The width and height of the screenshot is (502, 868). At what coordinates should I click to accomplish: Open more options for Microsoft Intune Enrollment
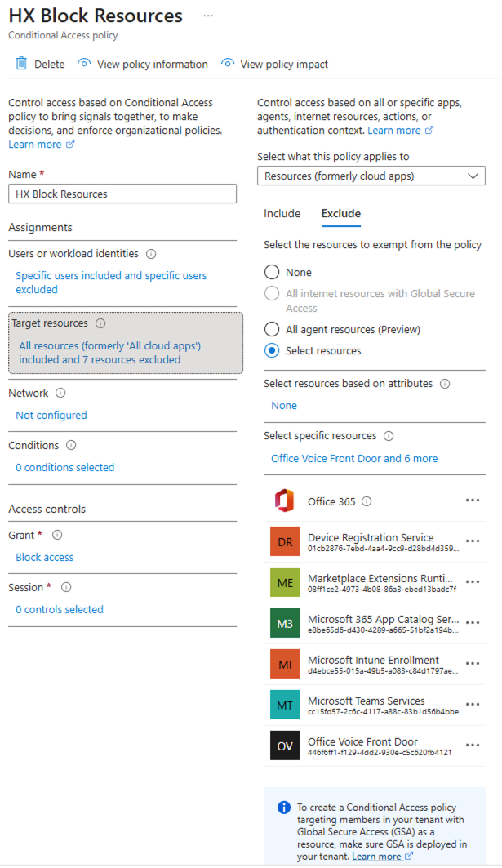click(472, 663)
